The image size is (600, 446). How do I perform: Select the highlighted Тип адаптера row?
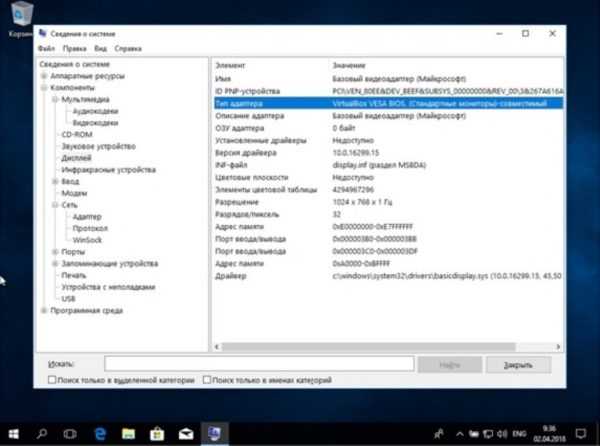tap(388, 103)
